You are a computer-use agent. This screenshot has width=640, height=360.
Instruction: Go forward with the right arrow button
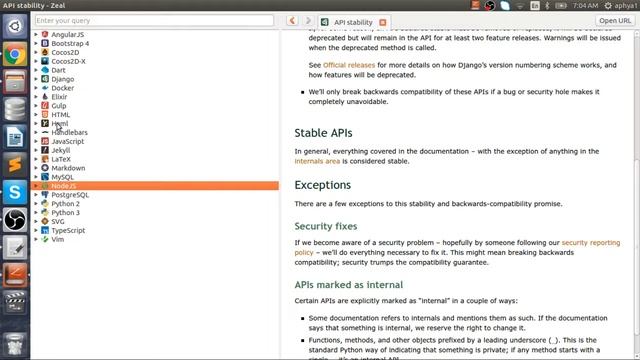click(308, 20)
